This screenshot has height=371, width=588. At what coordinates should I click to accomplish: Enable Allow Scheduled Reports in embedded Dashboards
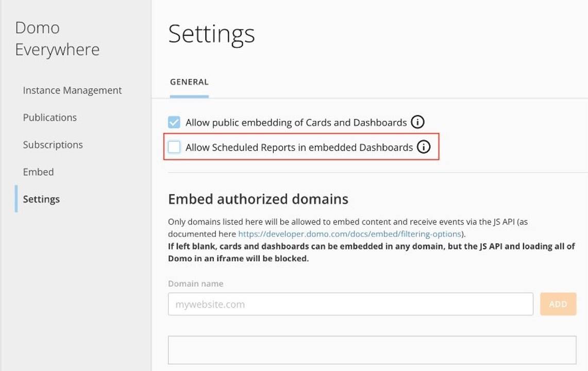[174, 147]
